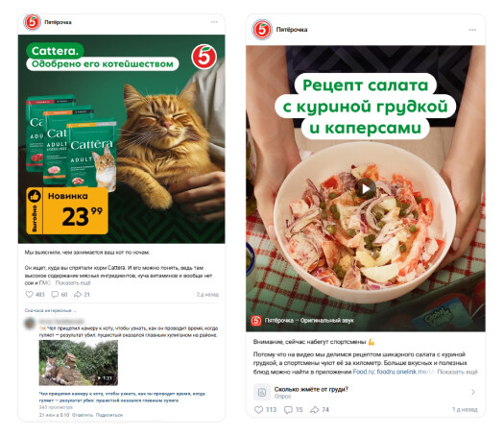Like the chicken salad recipe post
The height and width of the screenshot is (436, 504).
(x=259, y=410)
